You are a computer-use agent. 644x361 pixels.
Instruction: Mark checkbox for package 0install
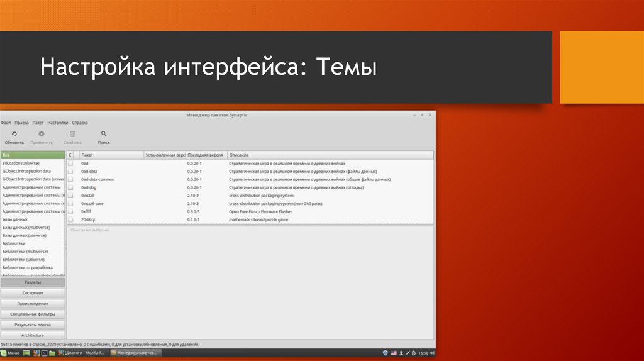tap(70, 196)
